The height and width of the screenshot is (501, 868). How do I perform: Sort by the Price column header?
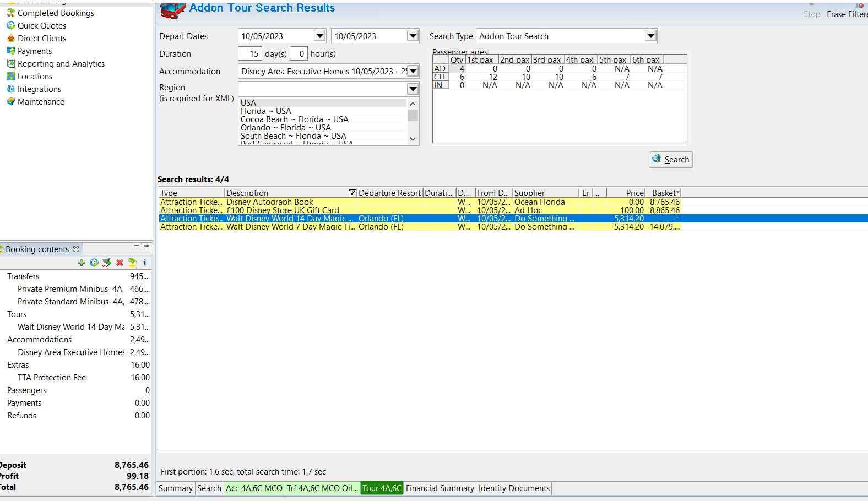(626, 193)
